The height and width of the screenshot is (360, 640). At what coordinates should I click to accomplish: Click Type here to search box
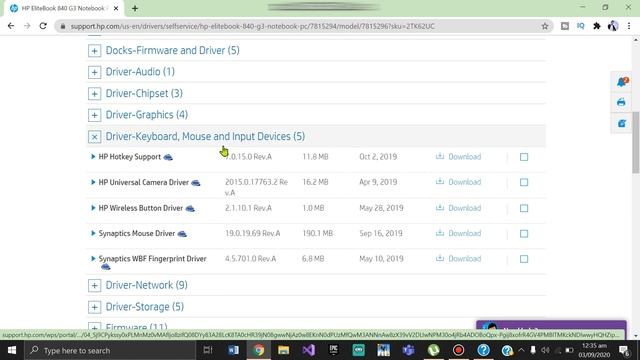(110, 350)
